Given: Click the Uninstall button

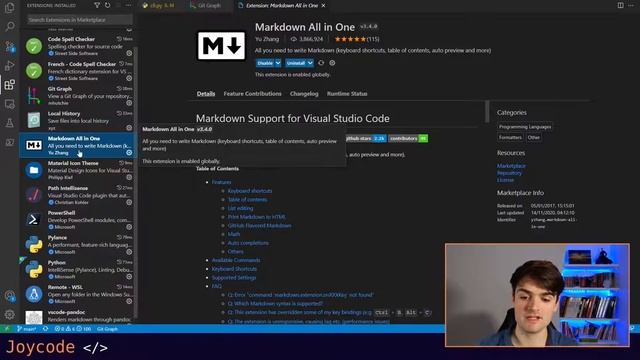Looking at the screenshot, I should 296,63.
